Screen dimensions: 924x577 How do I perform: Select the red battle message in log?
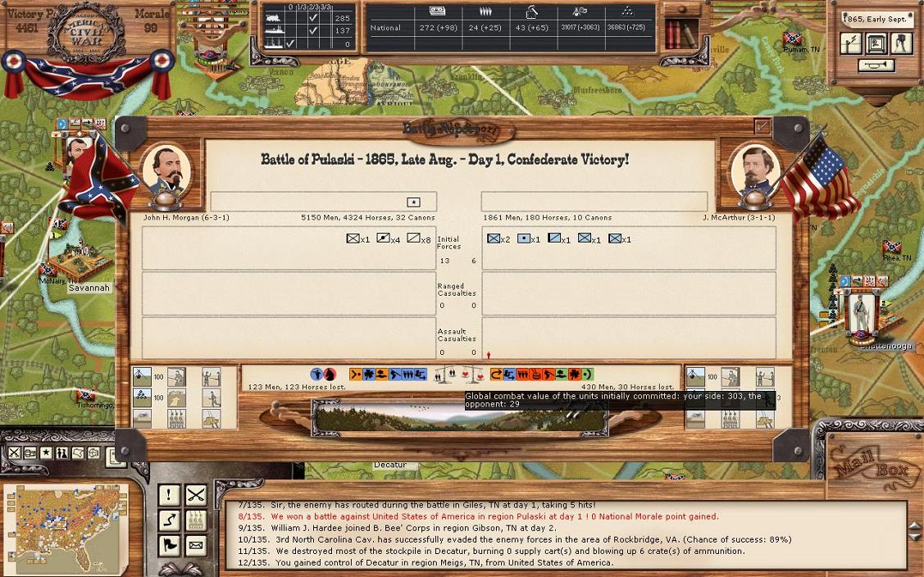pyautogui.click(x=478, y=516)
